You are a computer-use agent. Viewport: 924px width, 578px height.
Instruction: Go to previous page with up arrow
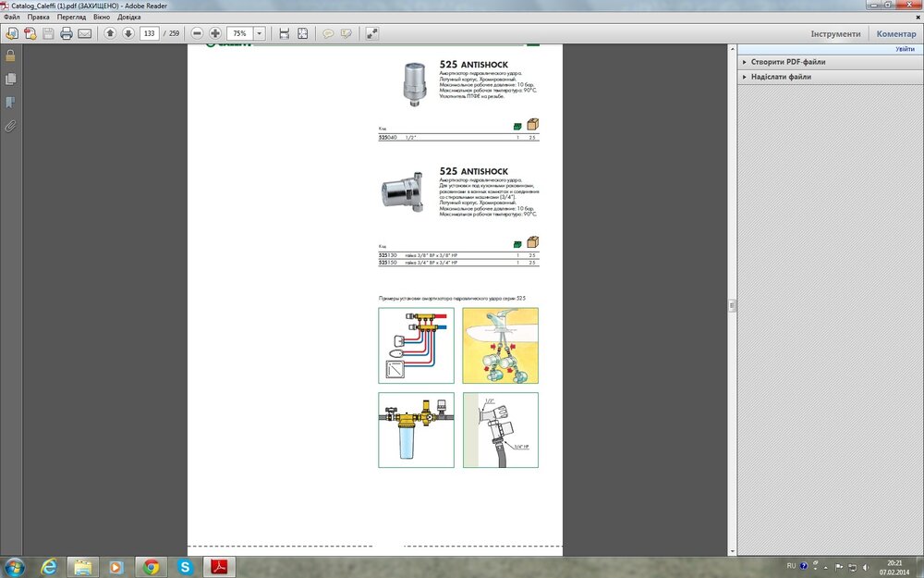(x=110, y=34)
